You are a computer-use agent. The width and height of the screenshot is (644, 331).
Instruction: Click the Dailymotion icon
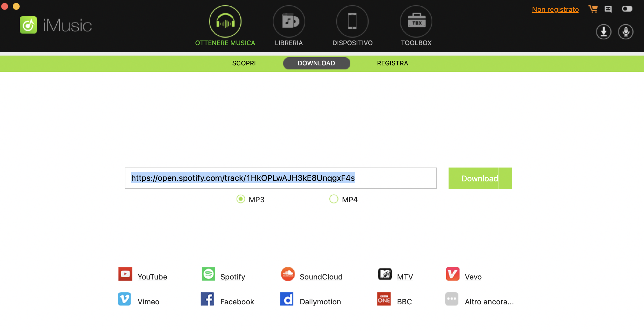pyautogui.click(x=287, y=299)
